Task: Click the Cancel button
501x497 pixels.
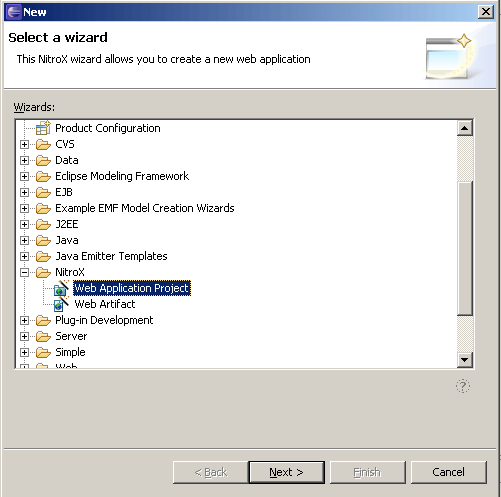Action: 448,472
